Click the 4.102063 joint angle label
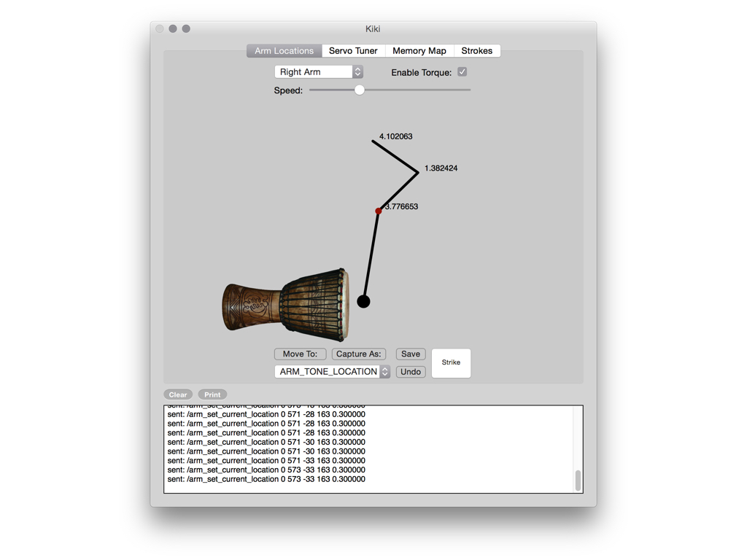 (x=396, y=136)
